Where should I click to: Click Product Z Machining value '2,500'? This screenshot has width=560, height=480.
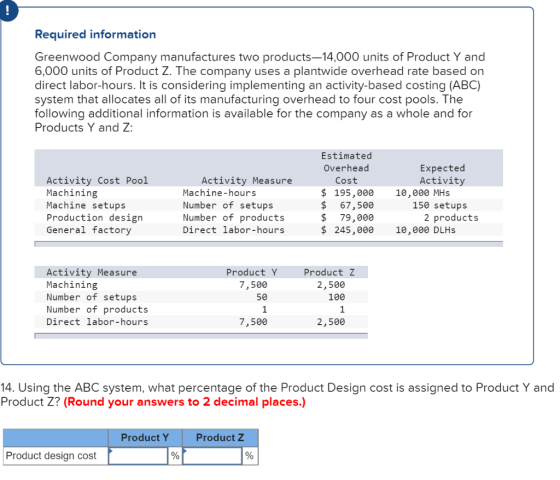click(331, 285)
